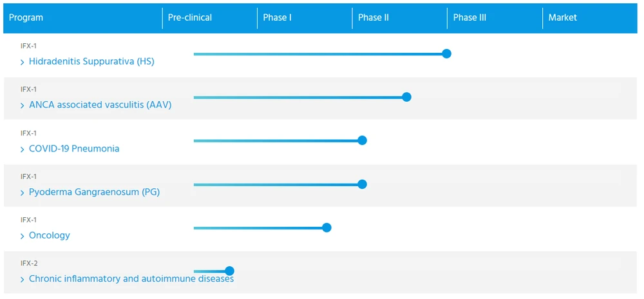
Task: Expand chevron beside Hidradenitis Suppurativa (HS)
Action: point(23,63)
